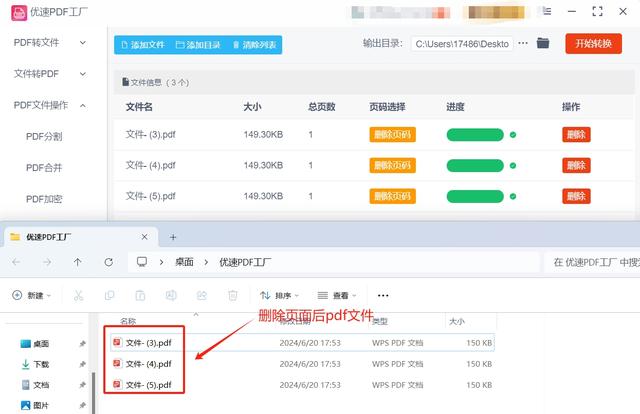Click red 删除 for 文件- (5).pdf
Image resolution: width=640 pixels, height=414 pixels.
tap(576, 196)
